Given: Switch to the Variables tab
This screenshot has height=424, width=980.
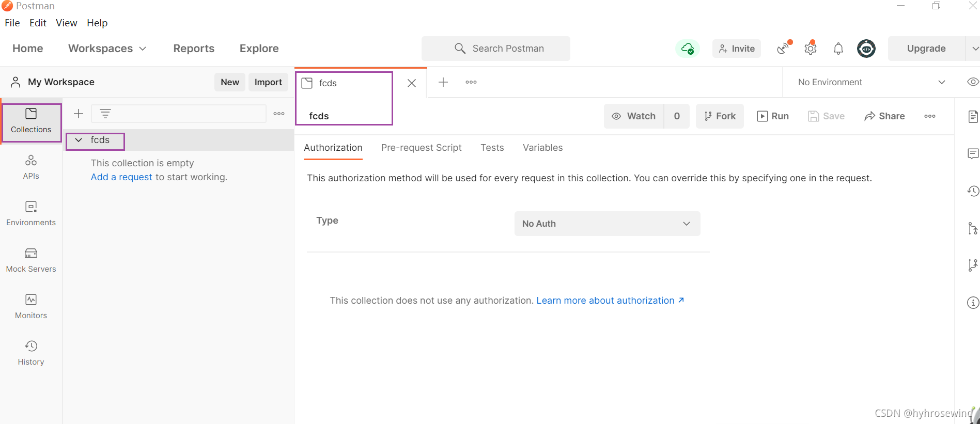Looking at the screenshot, I should [542, 148].
